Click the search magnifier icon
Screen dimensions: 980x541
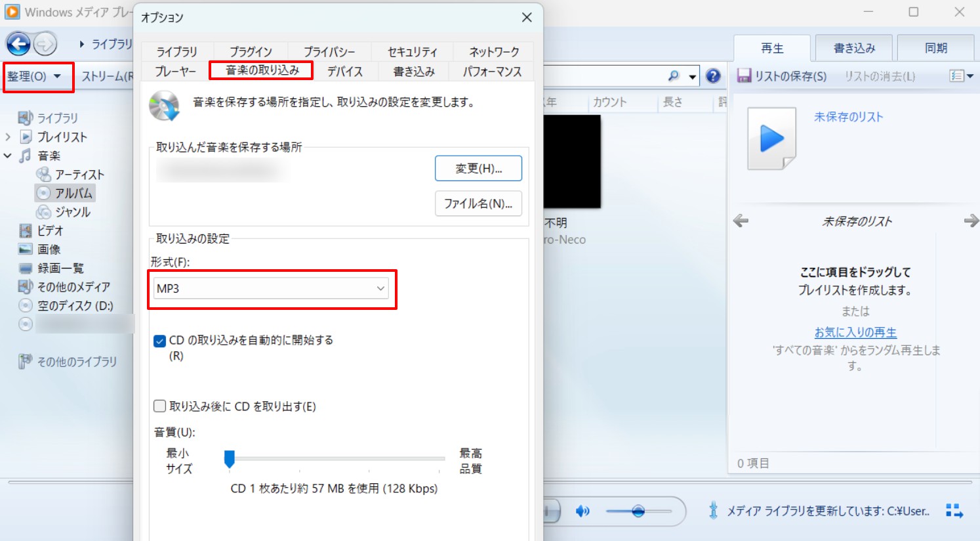coord(674,76)
